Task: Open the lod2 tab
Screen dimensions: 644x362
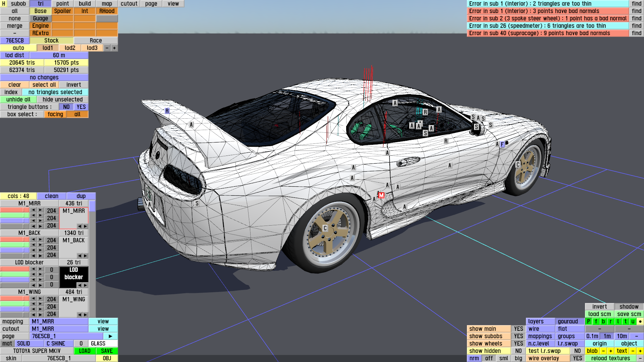Action: click(70, 48)
